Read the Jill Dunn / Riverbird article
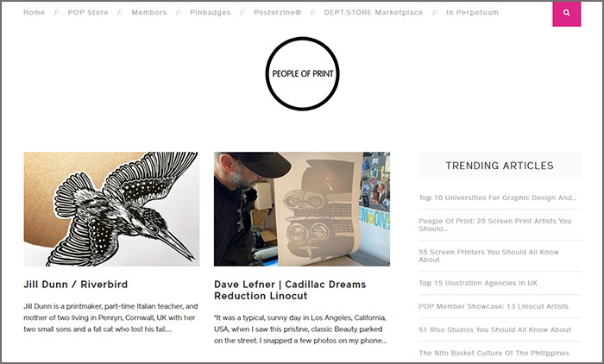This screenshot has height=364, width=604. point(76,285)
